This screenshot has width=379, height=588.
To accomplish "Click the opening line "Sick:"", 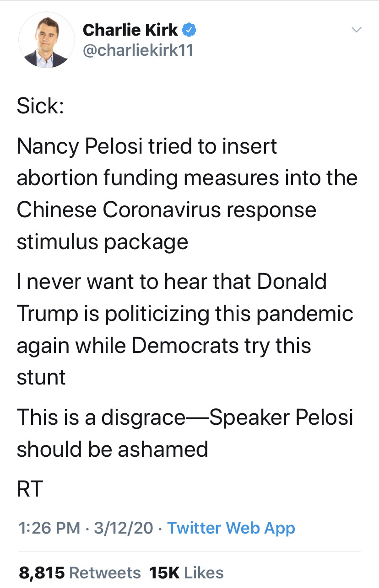I will 40,106.
